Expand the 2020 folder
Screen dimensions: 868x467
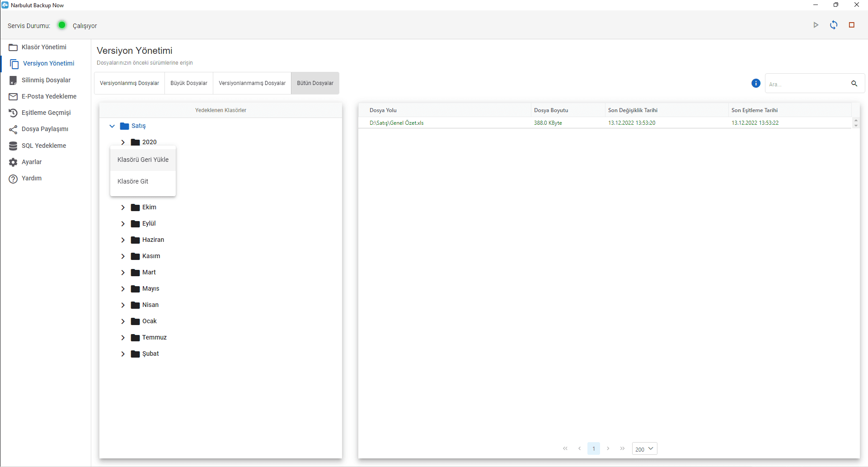pyautogui.click(x=123, y=142)
